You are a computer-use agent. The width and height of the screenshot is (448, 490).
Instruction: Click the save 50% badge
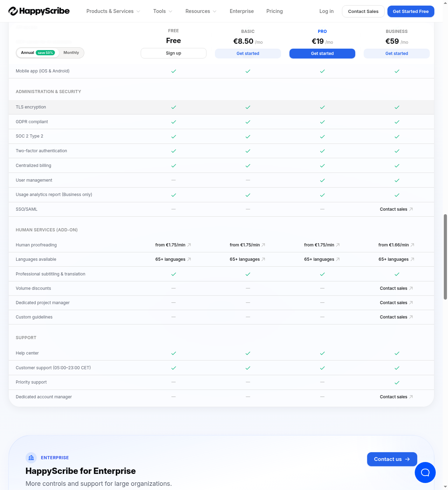[45, 53]
